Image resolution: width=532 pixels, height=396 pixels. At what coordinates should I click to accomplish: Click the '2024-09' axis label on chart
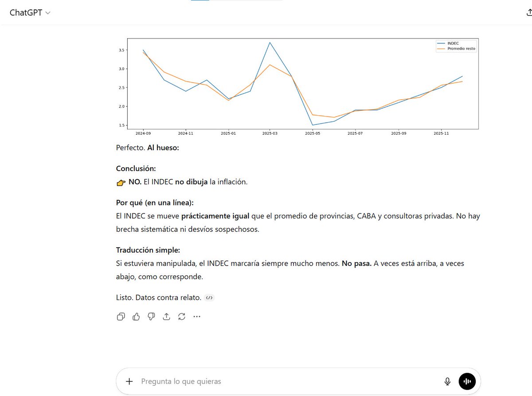[143, 133]
